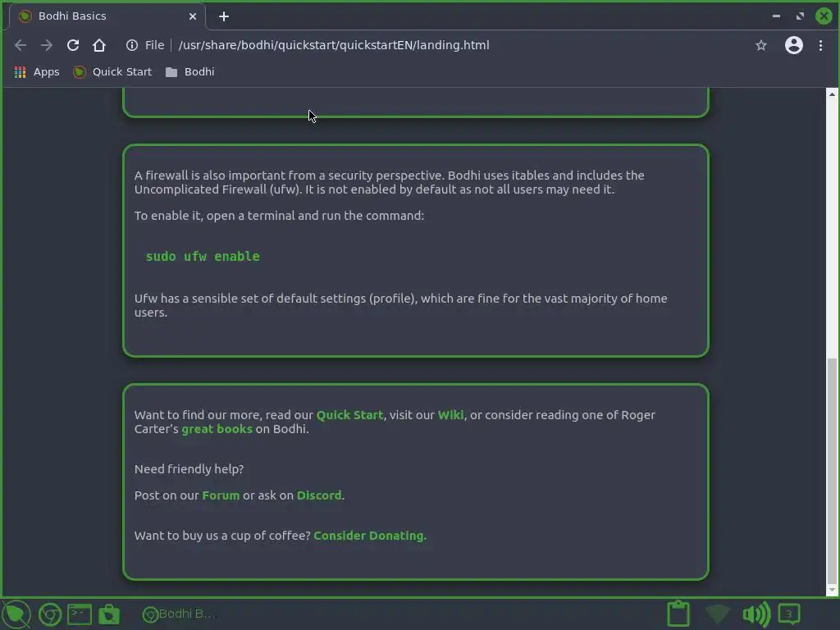Open the Bodhi main menu leaf icon
Viewport: 840px width, 630px height.
pos(16,614)
